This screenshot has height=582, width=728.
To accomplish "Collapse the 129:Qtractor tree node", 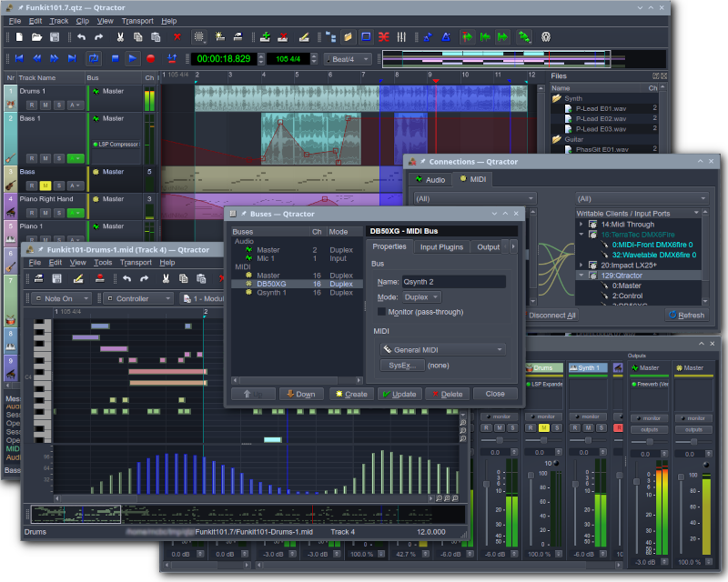I will pyautogui.click(x=581, y=275).
